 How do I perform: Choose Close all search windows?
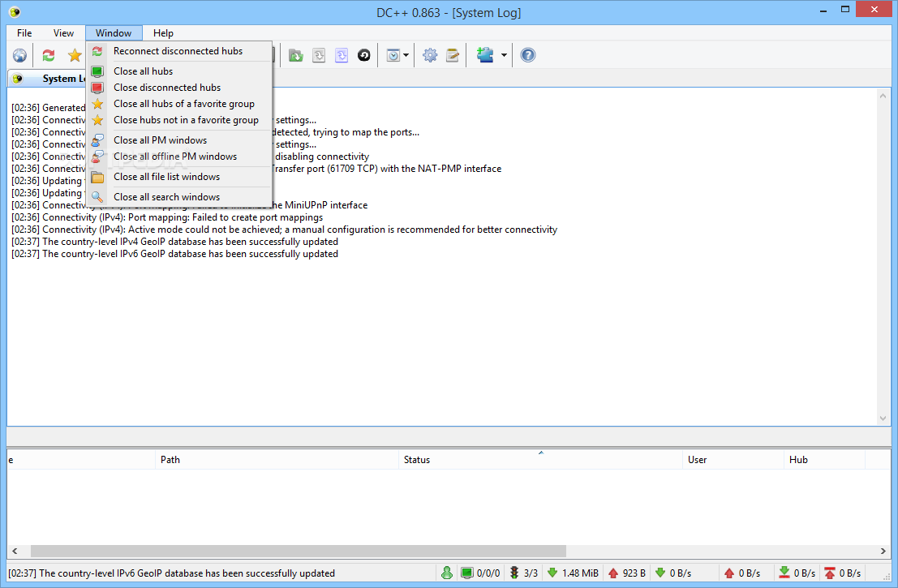point(178,197)
